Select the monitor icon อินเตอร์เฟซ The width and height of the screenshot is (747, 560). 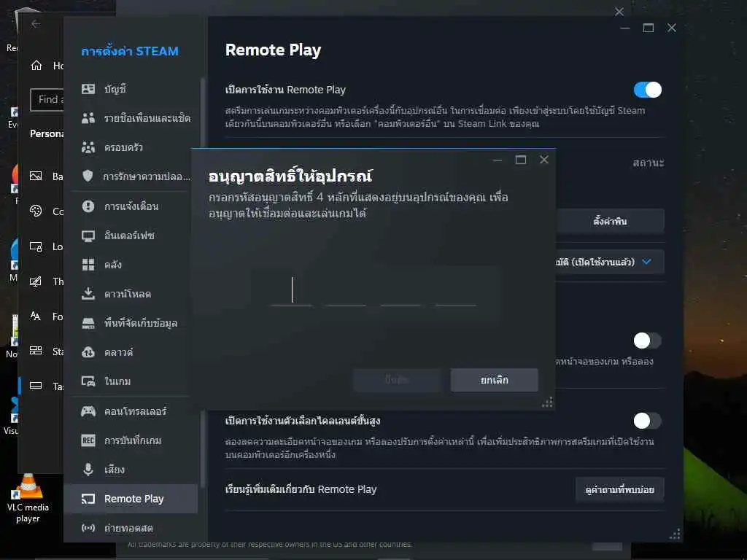[88, 236]
